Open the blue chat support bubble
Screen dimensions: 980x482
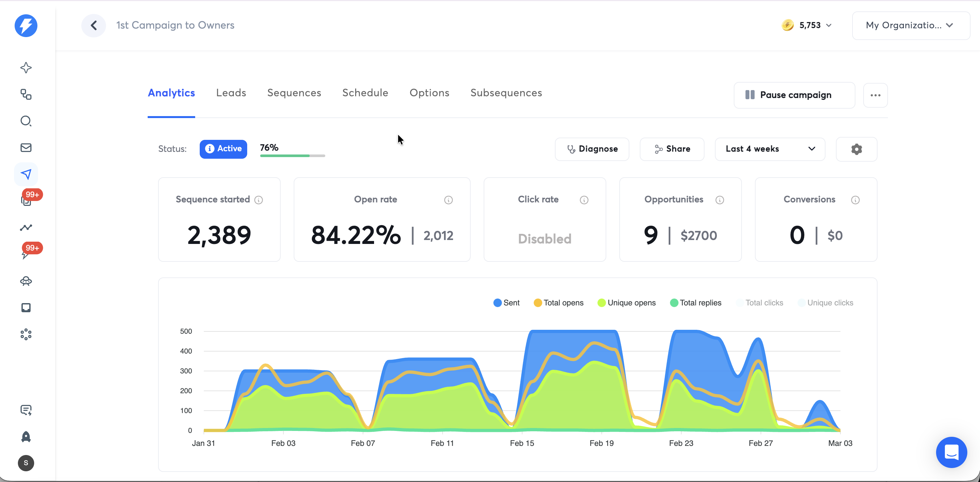click(951, 452)
